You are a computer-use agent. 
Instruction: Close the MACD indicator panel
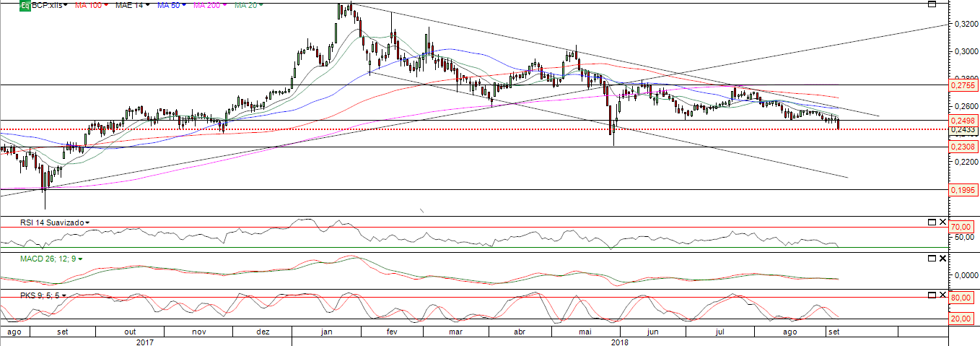pyautogui.click(x=942, y=258)
